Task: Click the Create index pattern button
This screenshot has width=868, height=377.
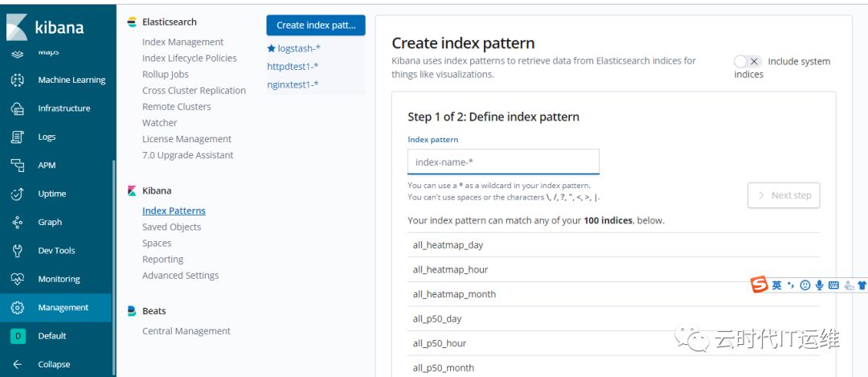Action: pyautogui.click(x=316, y=26)
